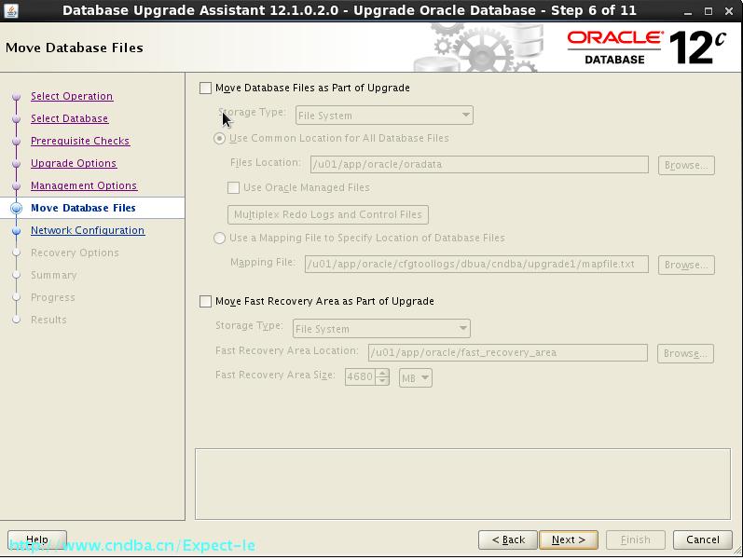Go back with the Back button

(x=508, y=540)
